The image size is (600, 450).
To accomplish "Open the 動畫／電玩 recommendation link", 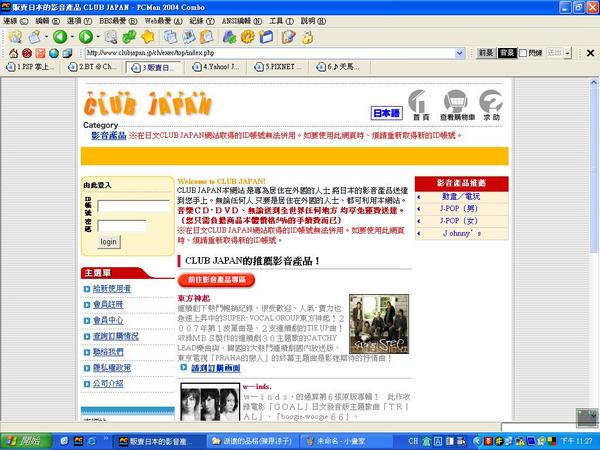I will (x=461, y=196).
